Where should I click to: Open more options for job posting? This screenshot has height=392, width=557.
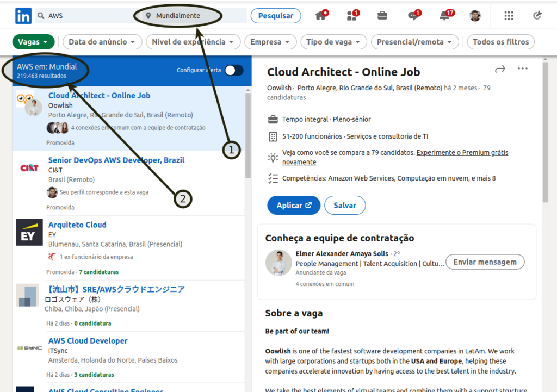(523, 69)
